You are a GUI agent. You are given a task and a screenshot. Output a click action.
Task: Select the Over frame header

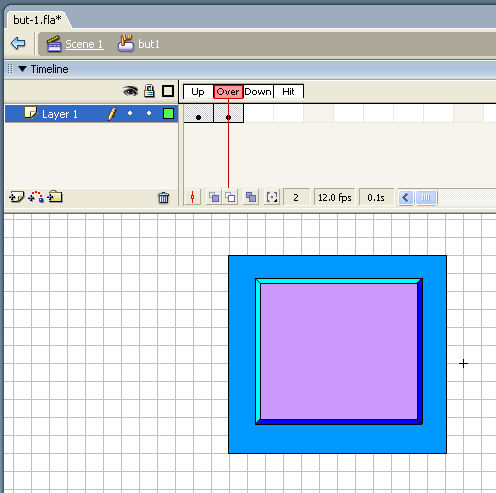[228, 91]
